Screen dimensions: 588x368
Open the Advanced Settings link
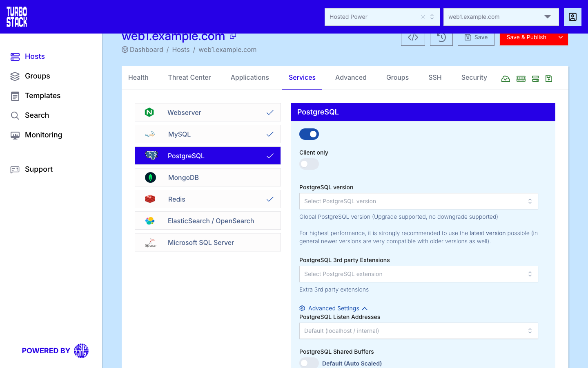point(334,308)
